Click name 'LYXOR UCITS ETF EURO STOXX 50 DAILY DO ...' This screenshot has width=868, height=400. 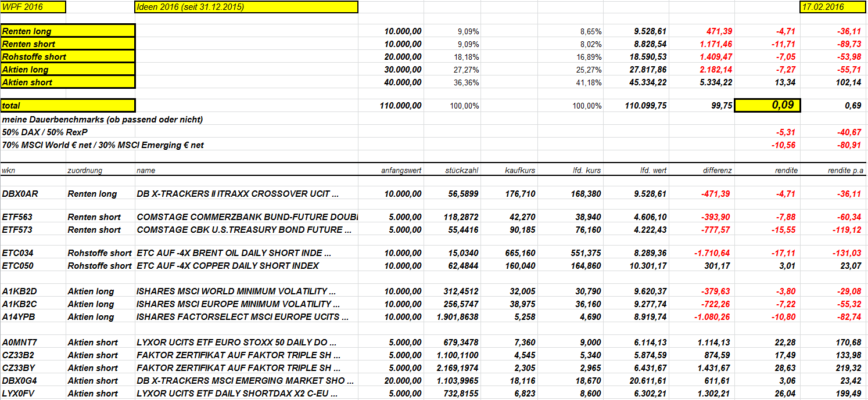pyautogui.click(x=236, y=343)
